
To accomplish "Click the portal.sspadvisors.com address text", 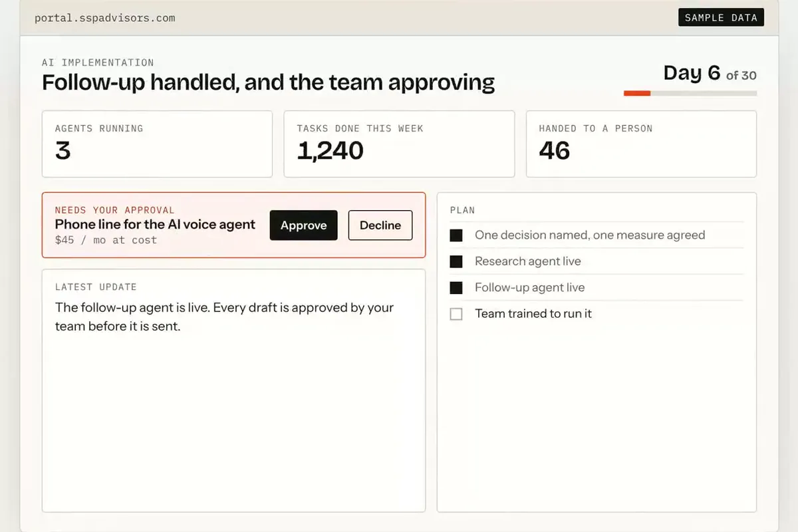I will point(105,18).
